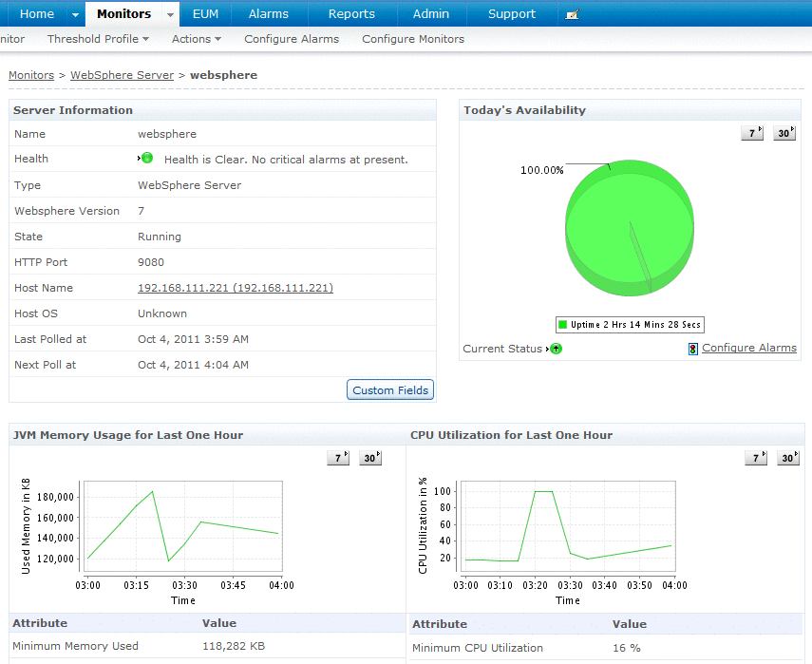Image resolution: width=812 pixels, height=664 pixels.
Task: Go to the Admin tab
Action: click(x=431, y=14)
